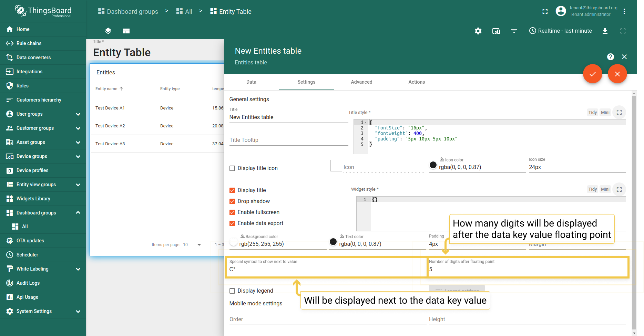Uncheck Drop shadow checkbox
The width and height of the screenshot is (644, 336).
pos(232,201)
